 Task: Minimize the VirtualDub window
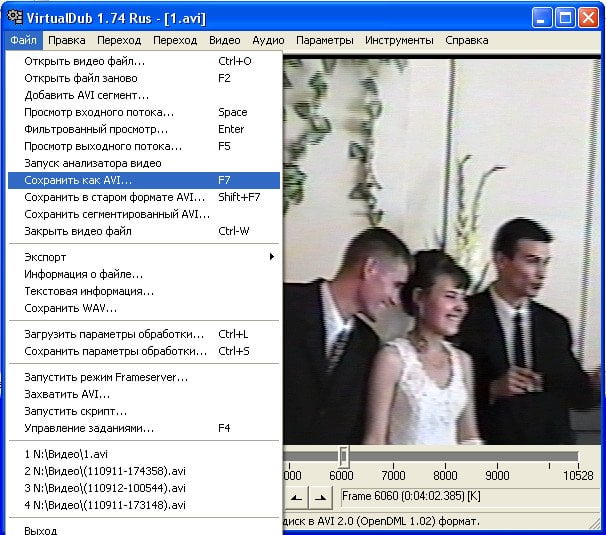pos(542,17)
